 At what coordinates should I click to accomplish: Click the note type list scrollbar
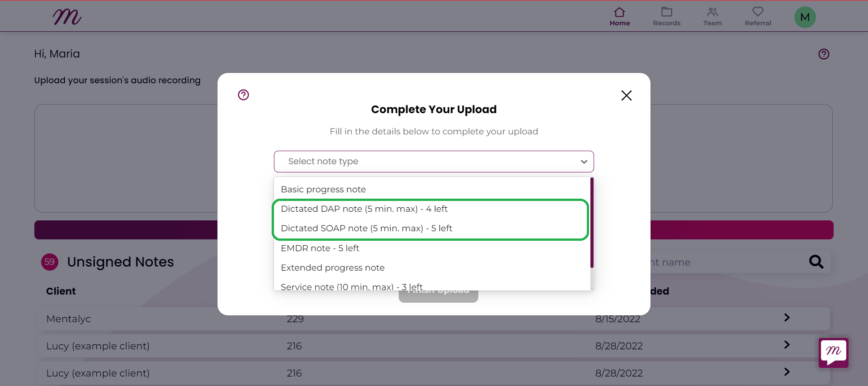[x=592, y=223]
